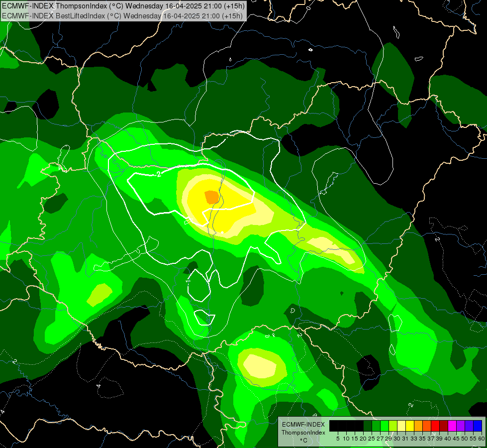Click the legend tick value 5
Image resolution: width=487 pixels, height=448 pixels.
click(338, 439)
